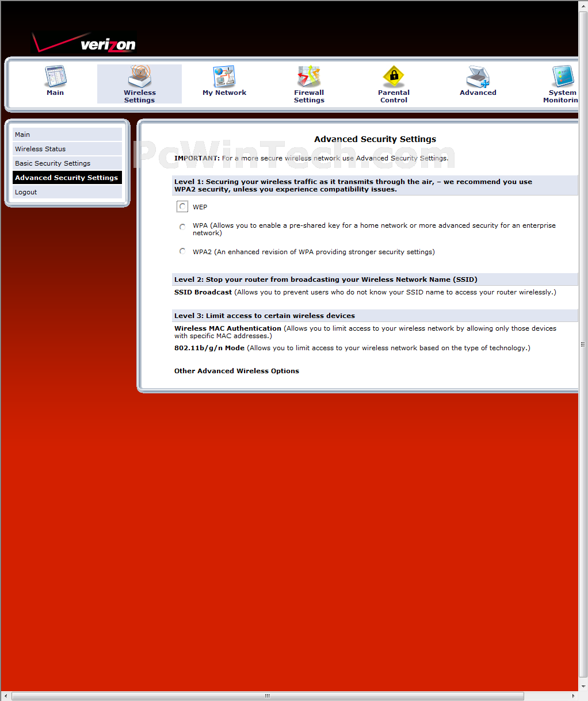Image resolution: width=588 pixels, height=701 pixels.
Task: Click the Firewall Settings icon
Action: pyautogui.click(x=309, y=76)
